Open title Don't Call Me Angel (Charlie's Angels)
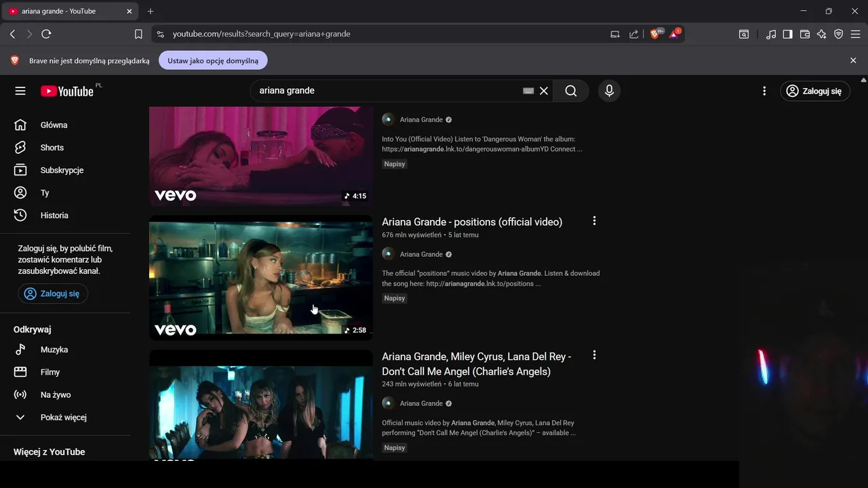This screenshot has width=868, height=488. pos(477,364)
